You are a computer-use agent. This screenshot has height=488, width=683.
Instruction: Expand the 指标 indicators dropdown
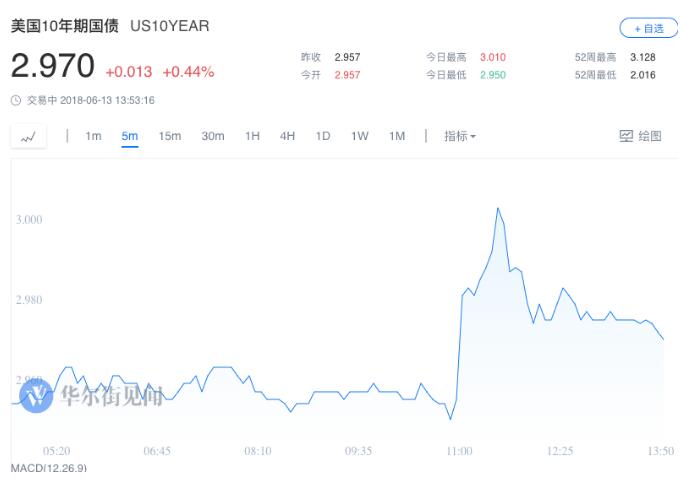click(x=460, y=136)
